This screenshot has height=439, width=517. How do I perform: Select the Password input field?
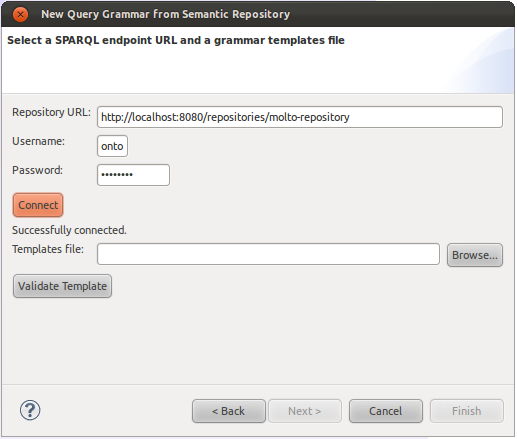tap(133, 175)
